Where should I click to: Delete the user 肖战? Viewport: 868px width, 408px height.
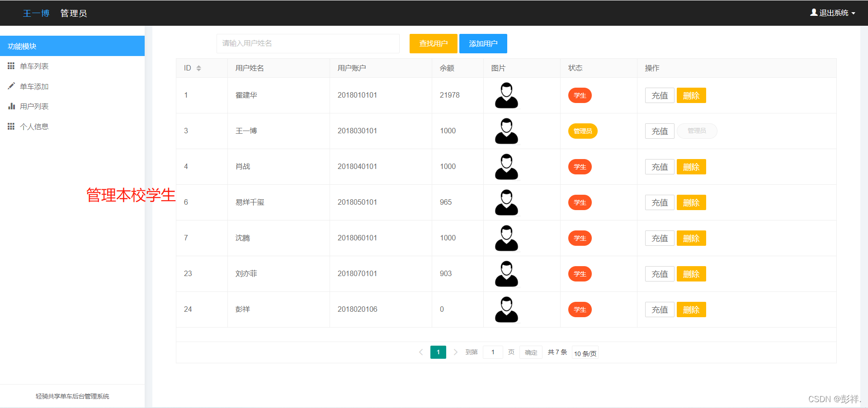[x=691, y=167]
